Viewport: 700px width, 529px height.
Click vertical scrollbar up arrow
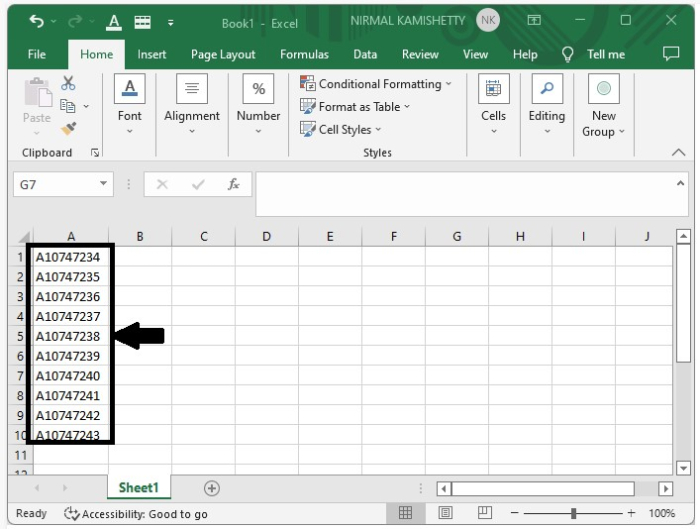tap(683, 236)
